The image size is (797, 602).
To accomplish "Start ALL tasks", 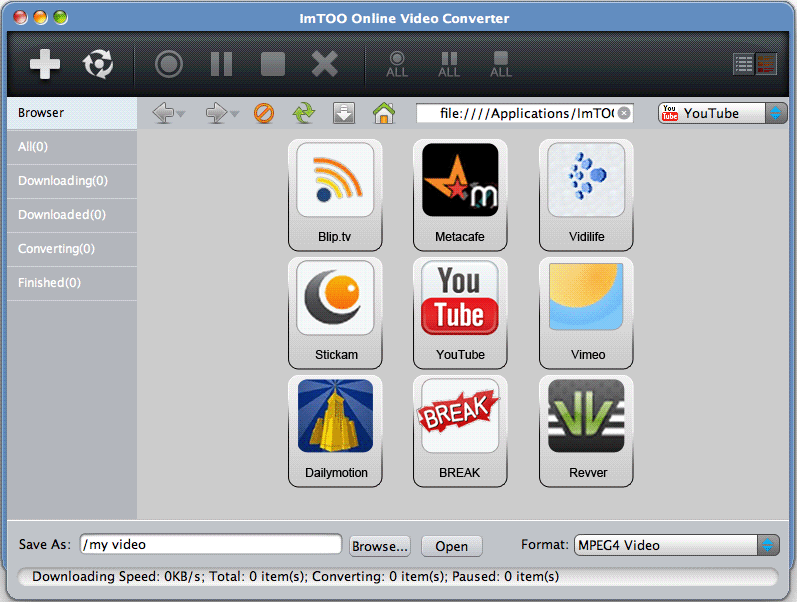I will (x=397, y=65).
